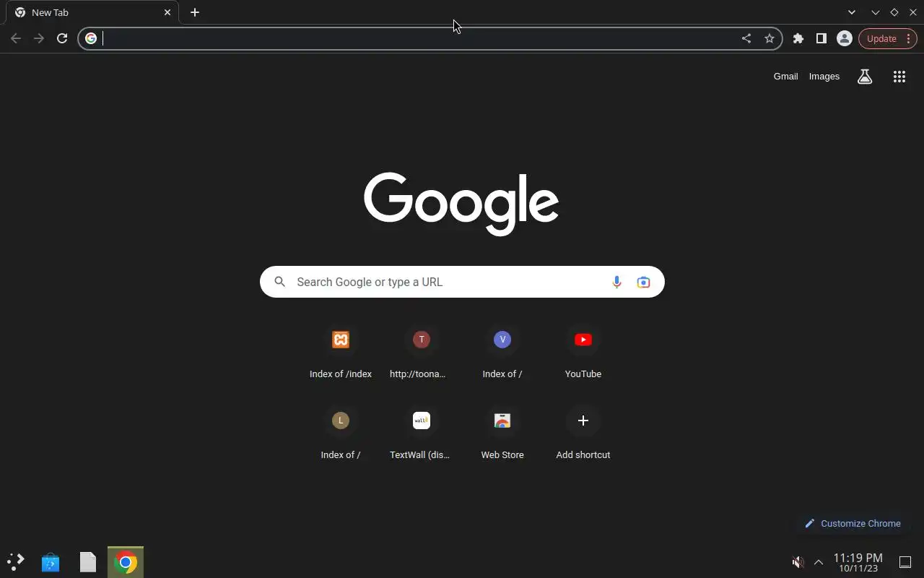Open Chrome three-dot menu
This screenshot has width=924, height=578.
[x=909, y=38]
